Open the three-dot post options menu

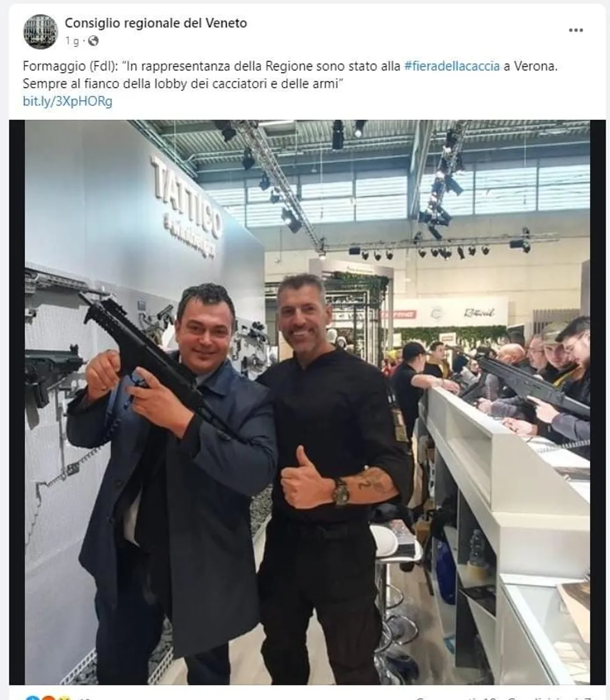576,30
